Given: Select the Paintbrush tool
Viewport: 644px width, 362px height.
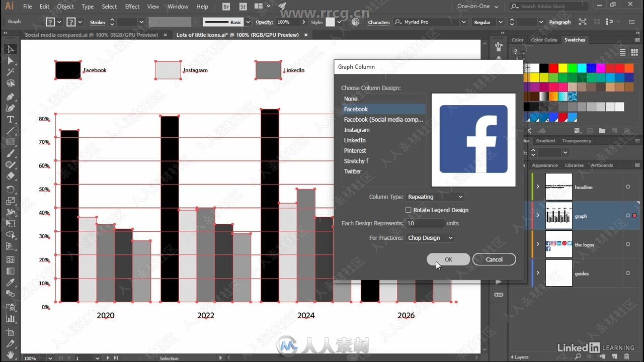Looking at the screenshot, I should coord(10,153).
